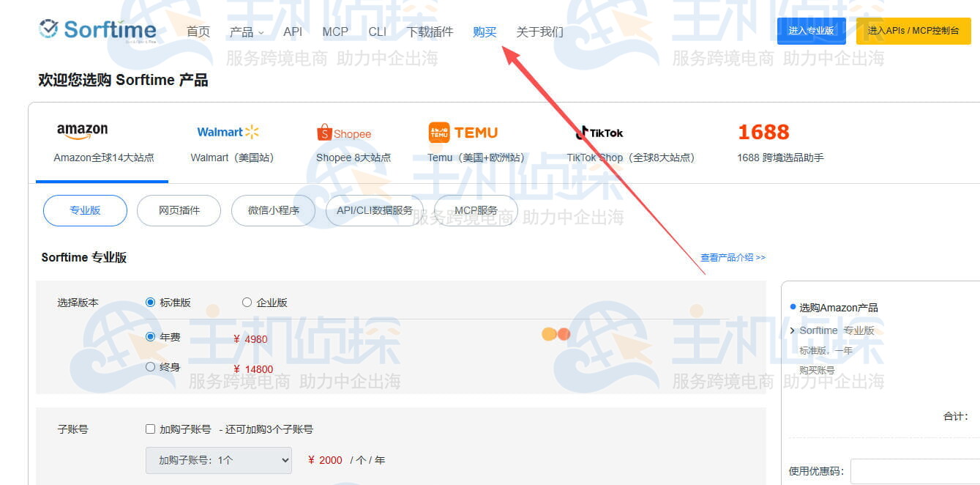
Task: Click the Sorftime 专业版 heading
Action: [x=84, y=257]
